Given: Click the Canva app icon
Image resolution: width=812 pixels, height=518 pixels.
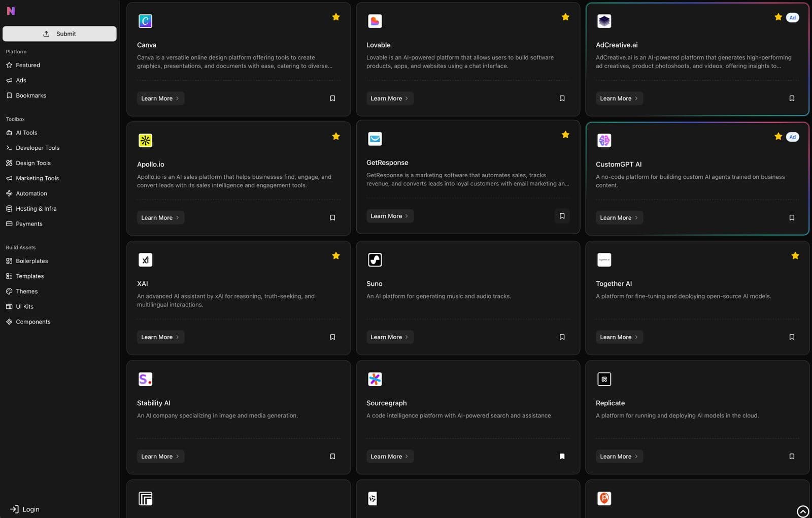Looking at the screenshot, I should click(x=146, y=21).
